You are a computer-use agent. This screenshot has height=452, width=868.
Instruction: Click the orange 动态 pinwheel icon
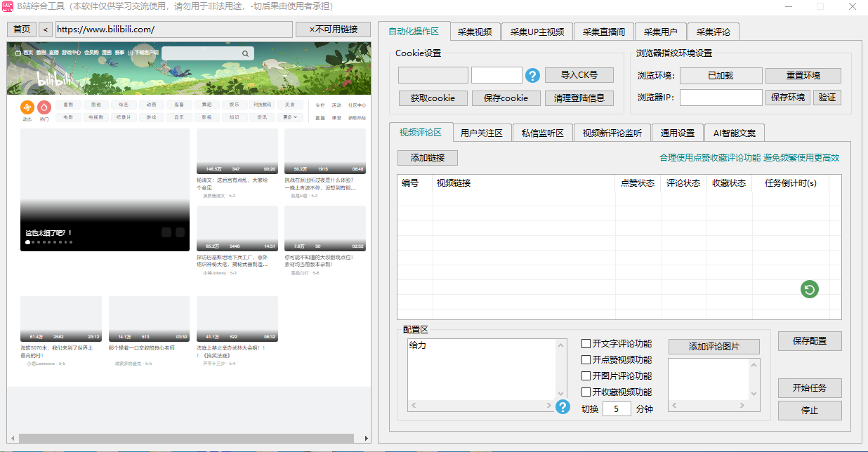click(27, 107)
